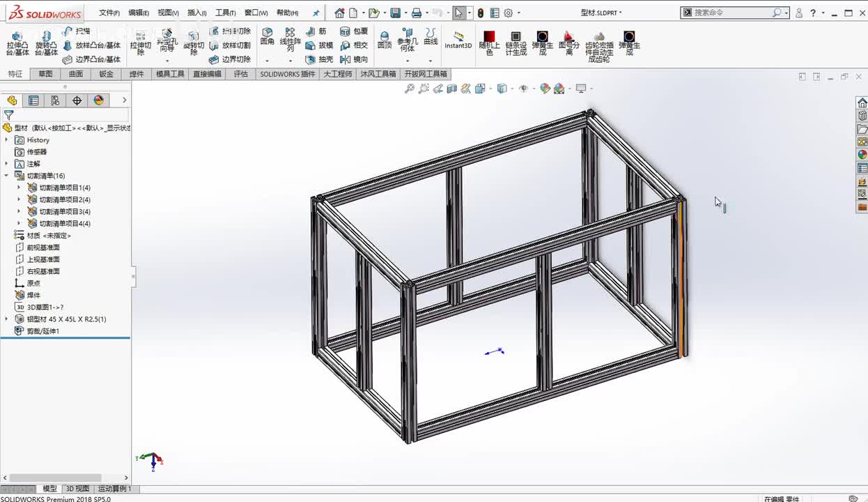The height and width of the screenshot is (502, 868).
Task: Toggle the Instant3D button
Action: (x=458, y=40)
